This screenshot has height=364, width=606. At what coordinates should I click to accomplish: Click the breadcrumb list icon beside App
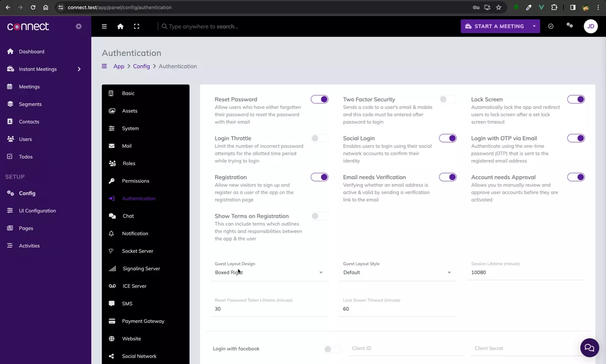pyautogui.click(x=104, y=66)
